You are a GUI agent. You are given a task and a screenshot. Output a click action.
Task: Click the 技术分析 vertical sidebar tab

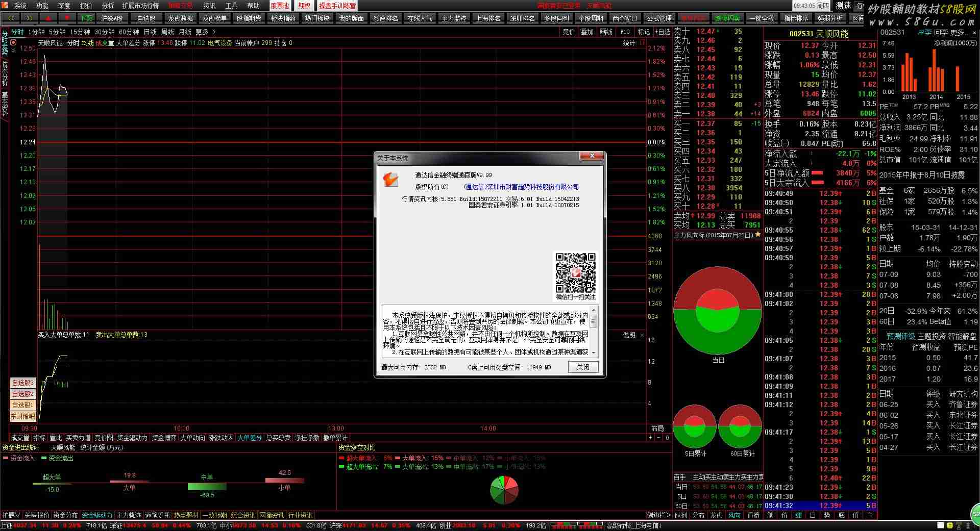[x=5, y=73]
